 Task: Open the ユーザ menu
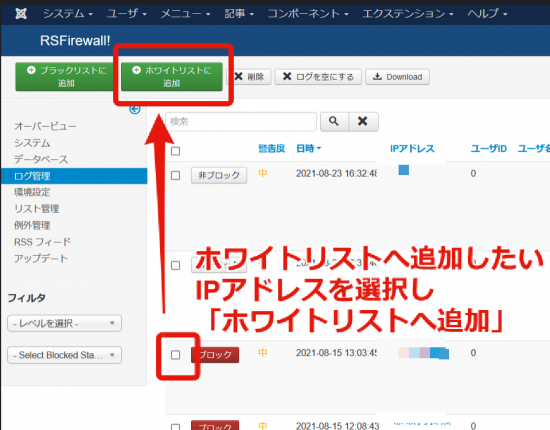(x=127, y=14)
